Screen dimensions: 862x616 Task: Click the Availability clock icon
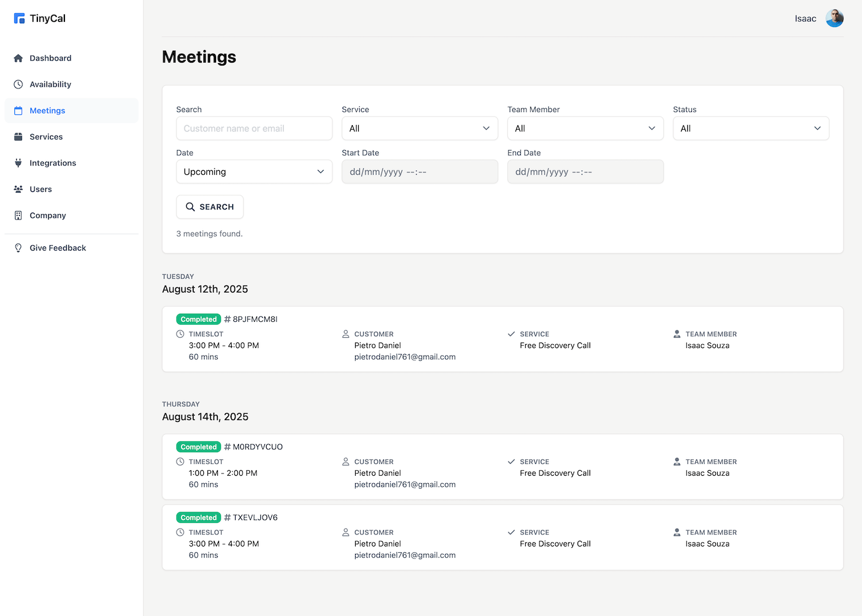click(18, 84)
